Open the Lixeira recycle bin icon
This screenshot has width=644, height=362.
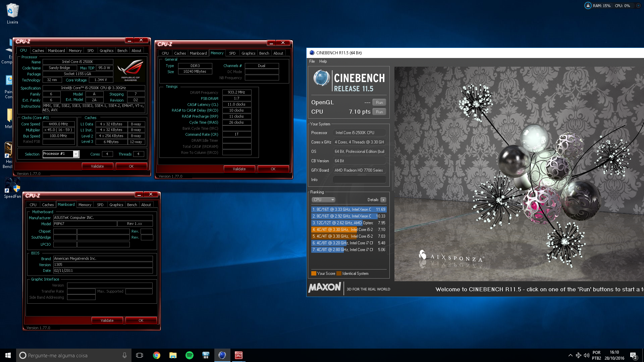(x=12, y=13)
